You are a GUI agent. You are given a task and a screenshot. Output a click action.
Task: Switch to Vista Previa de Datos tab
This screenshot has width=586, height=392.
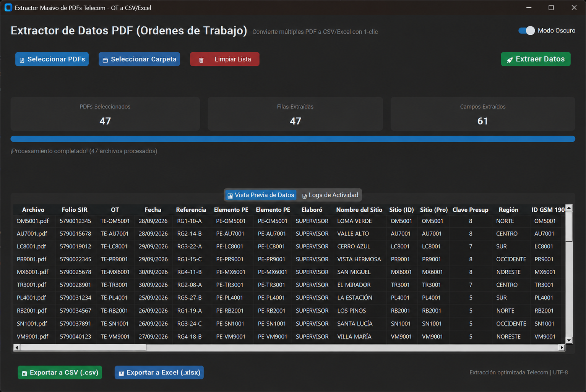pos(261,195)
